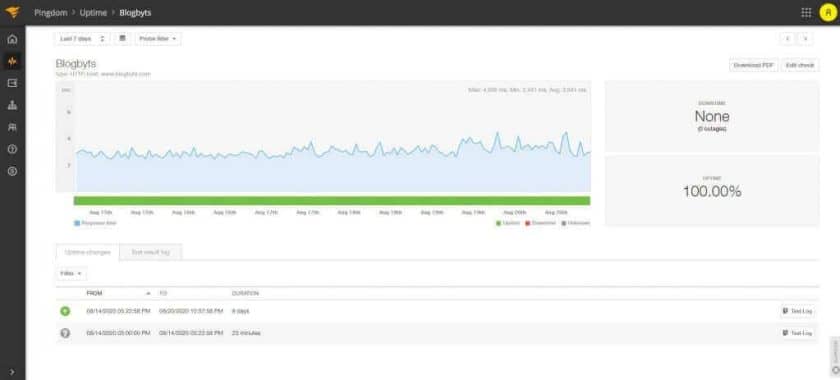840x380 pixels.
Task: Sort by the FROM column header
Action: 94,293
